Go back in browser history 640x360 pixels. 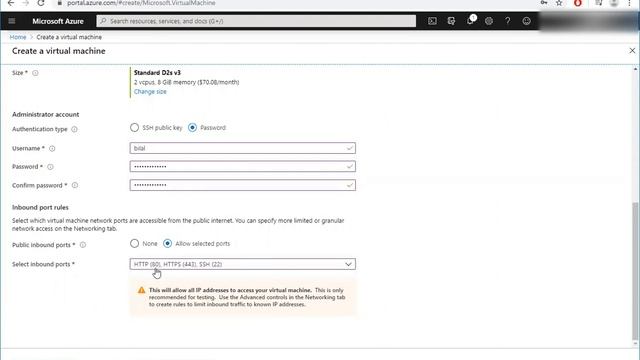click(11, 3)
